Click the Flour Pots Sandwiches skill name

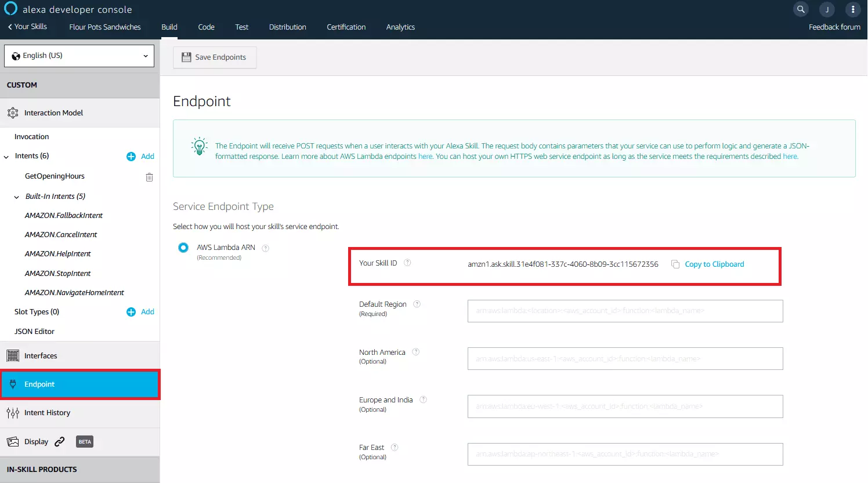(105, 27)
